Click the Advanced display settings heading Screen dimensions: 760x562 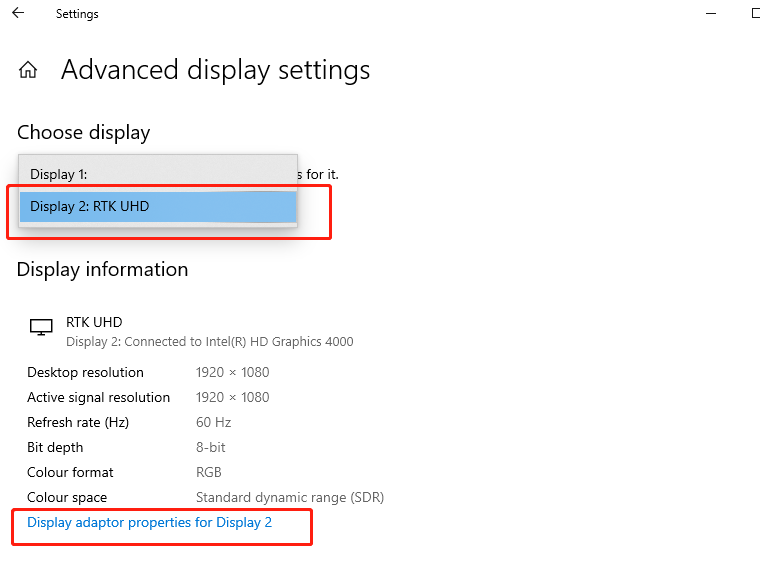[x=215, y=70]
